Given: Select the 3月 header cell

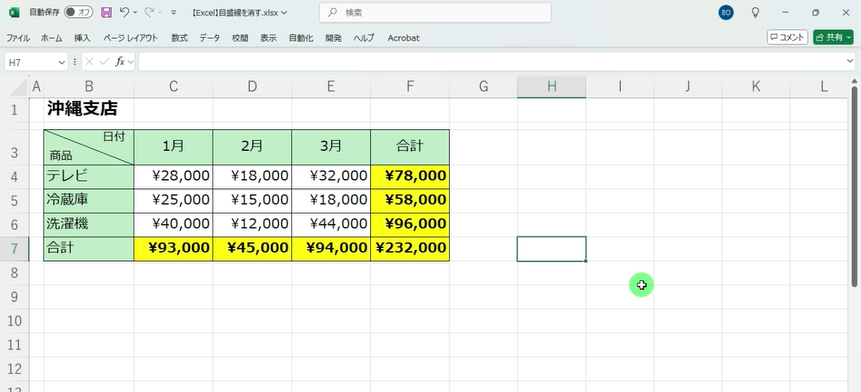Looking at the screenshot, I should (x=331, y=147).
